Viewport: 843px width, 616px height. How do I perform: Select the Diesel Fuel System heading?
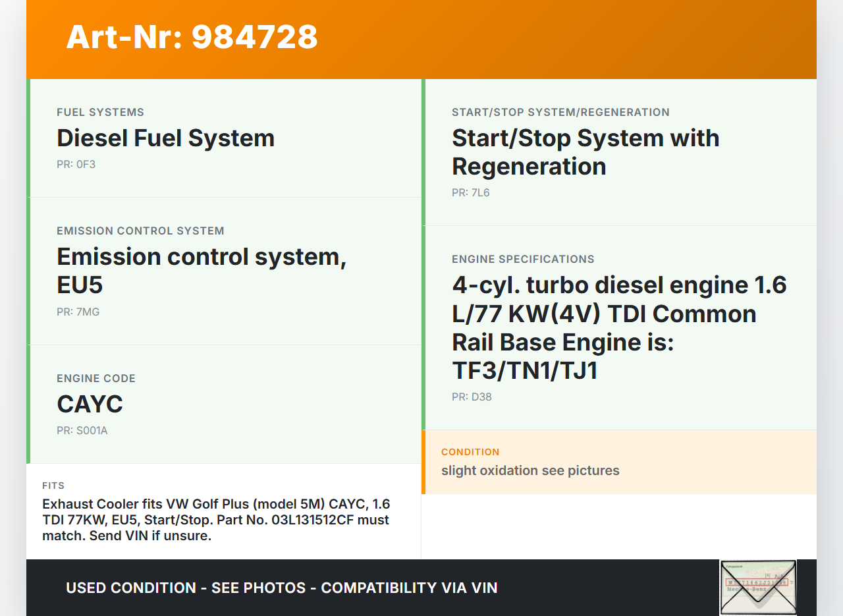[165, 138]
